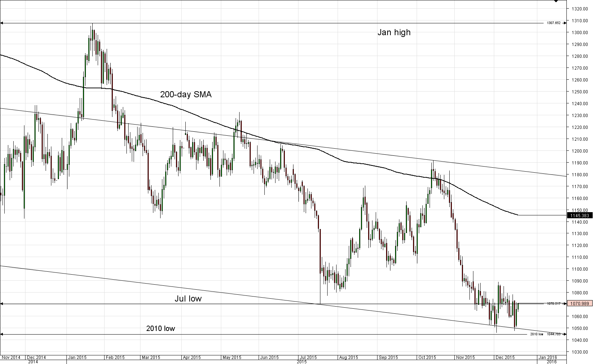Viewport: 593px width, 364px height.
Task: Select the '200-day SMA' text label
Action: pos(186,95)
